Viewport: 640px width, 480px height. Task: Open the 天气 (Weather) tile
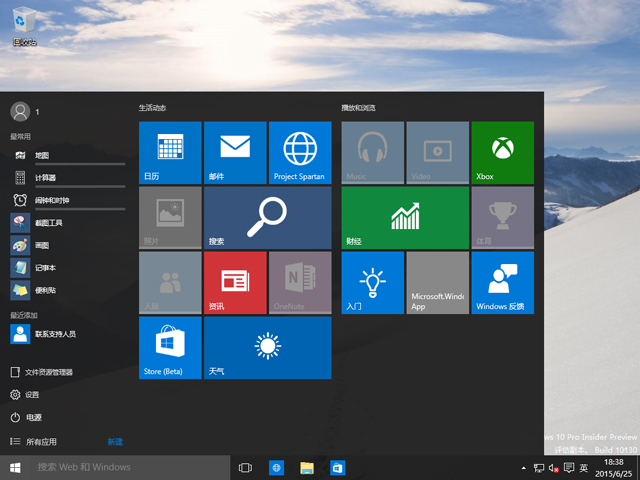(x=267, y=348)
